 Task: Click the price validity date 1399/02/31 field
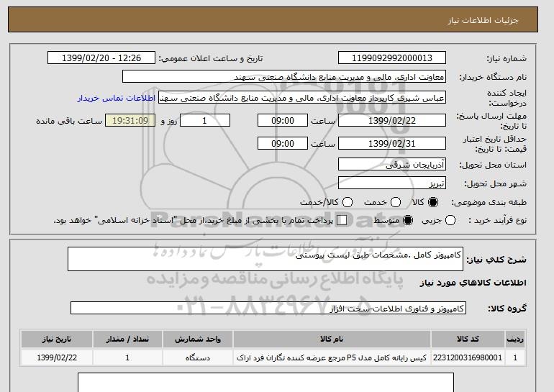tap(392, 143)
